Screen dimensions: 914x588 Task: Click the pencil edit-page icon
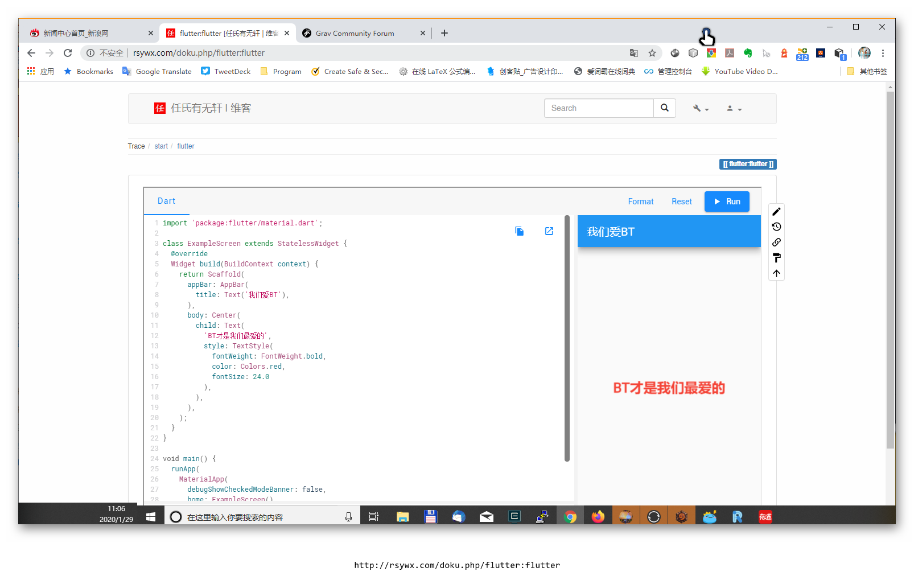(776, 211)
